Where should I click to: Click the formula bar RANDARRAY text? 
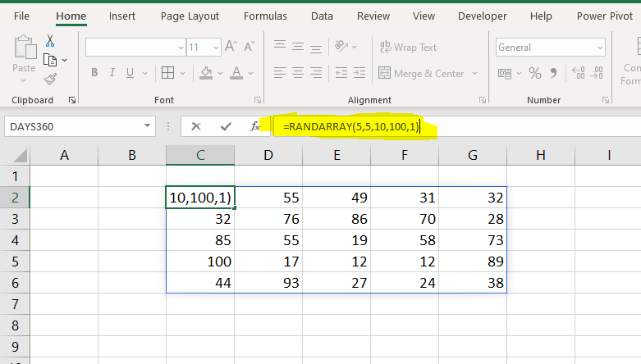(x=351, y=126)
